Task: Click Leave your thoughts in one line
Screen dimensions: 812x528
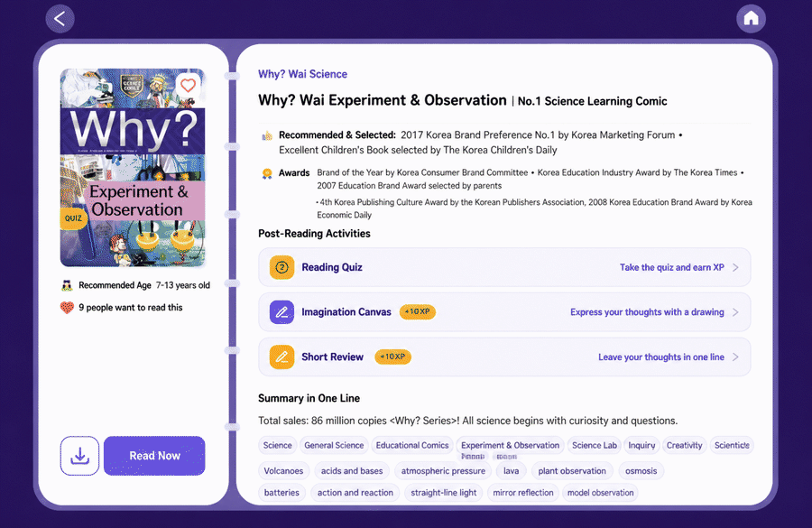Action: (661, 357)
